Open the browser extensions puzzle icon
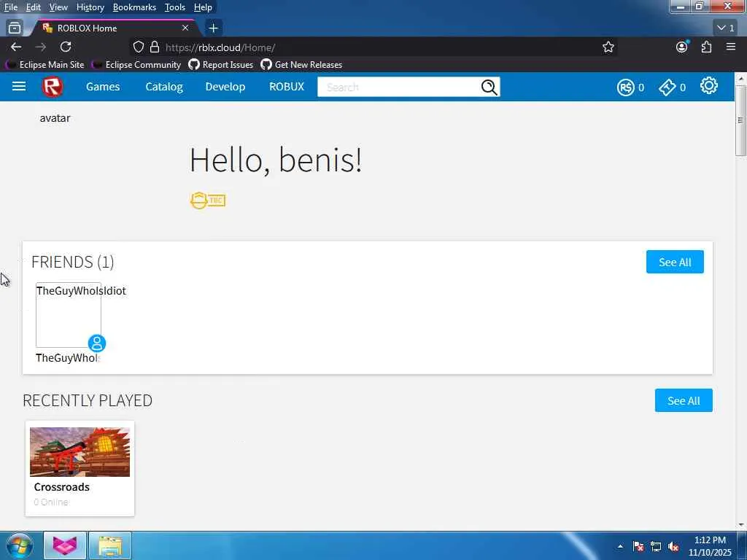 tap(706, 47)
